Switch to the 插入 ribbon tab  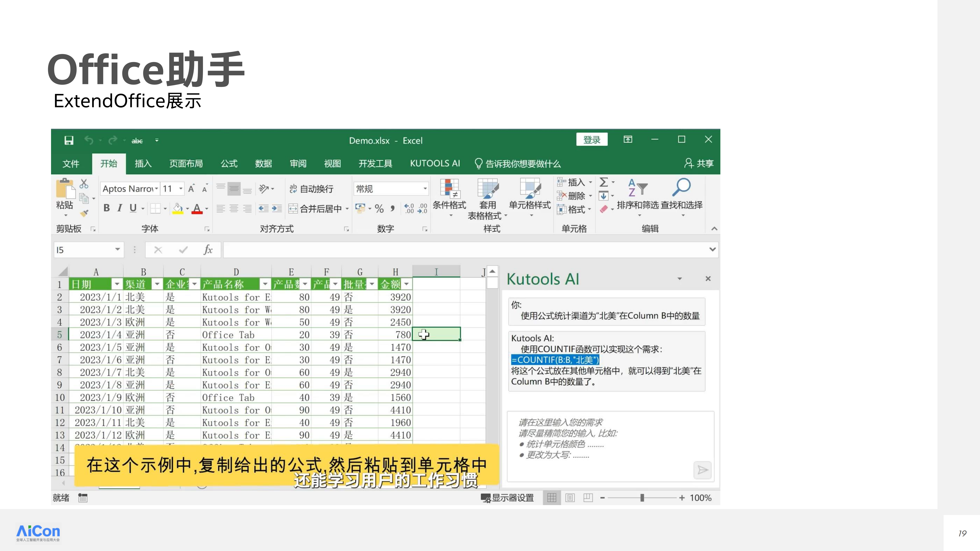pyautogui.click(x=143, y=164)
